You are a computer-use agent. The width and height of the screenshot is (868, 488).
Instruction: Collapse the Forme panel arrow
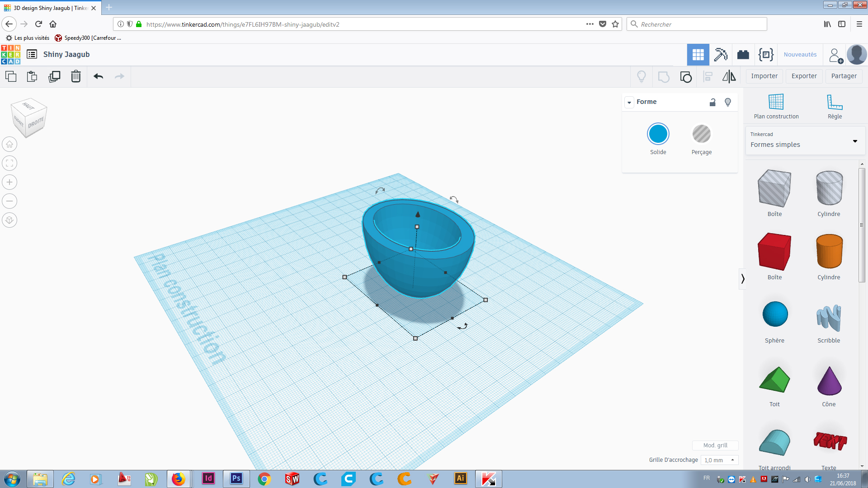(629, 102)
